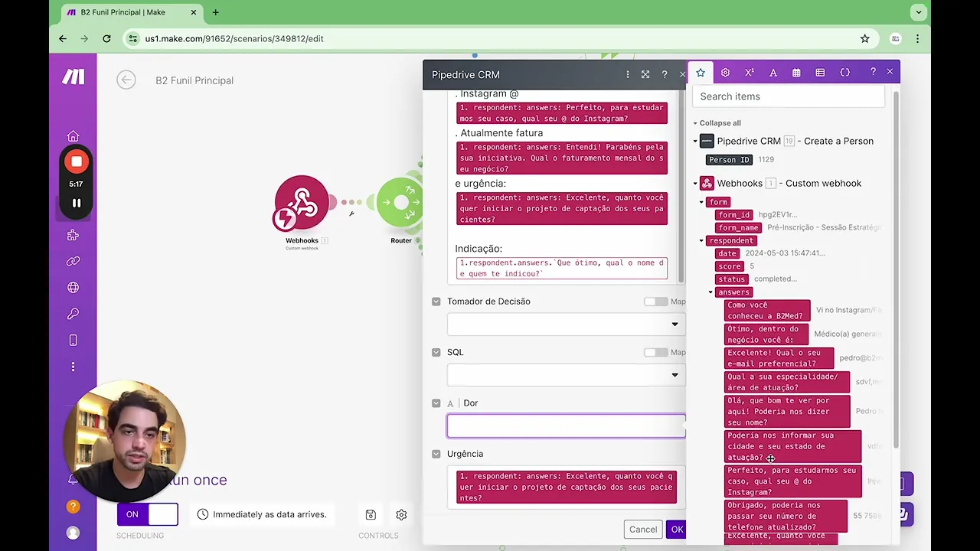Collapse the Pipedrive CRM Create a Person group
Screen dimensions: 980x551
(x=695, y=141)
